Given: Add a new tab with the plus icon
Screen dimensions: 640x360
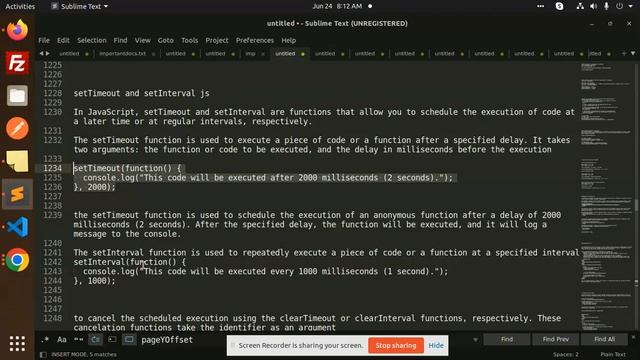Looking at the screenshot, I should (623, 53).
